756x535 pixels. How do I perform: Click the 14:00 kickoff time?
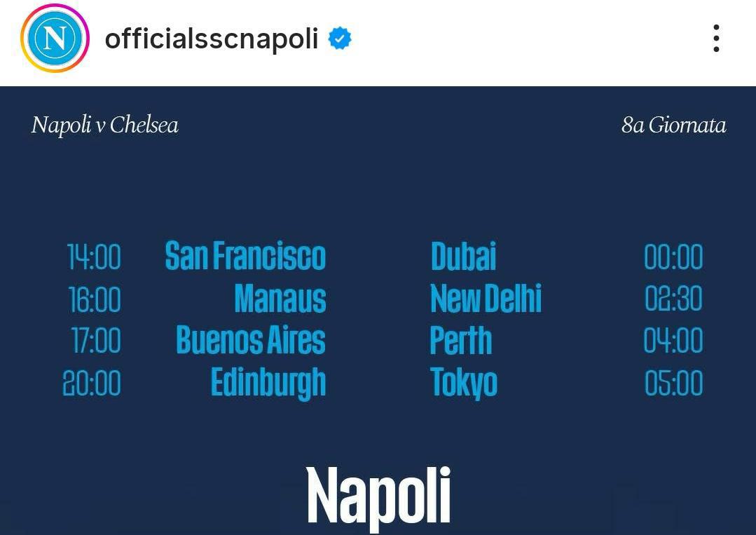click(94, 257)
